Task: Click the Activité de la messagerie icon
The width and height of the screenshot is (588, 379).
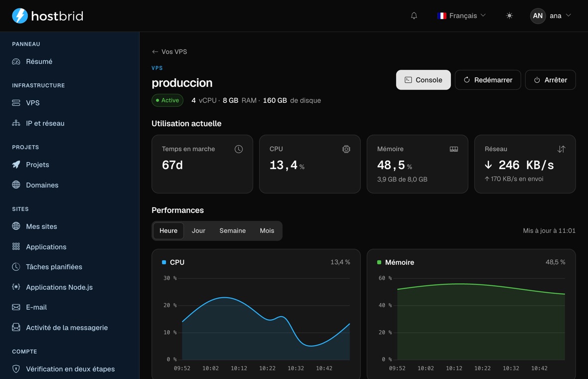Action: (16, 327)
